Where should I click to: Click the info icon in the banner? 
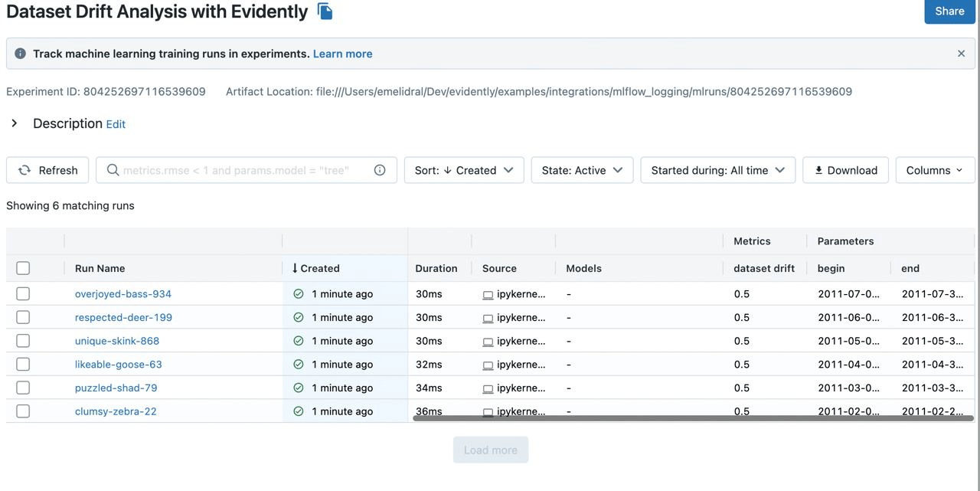coord(21,54)
